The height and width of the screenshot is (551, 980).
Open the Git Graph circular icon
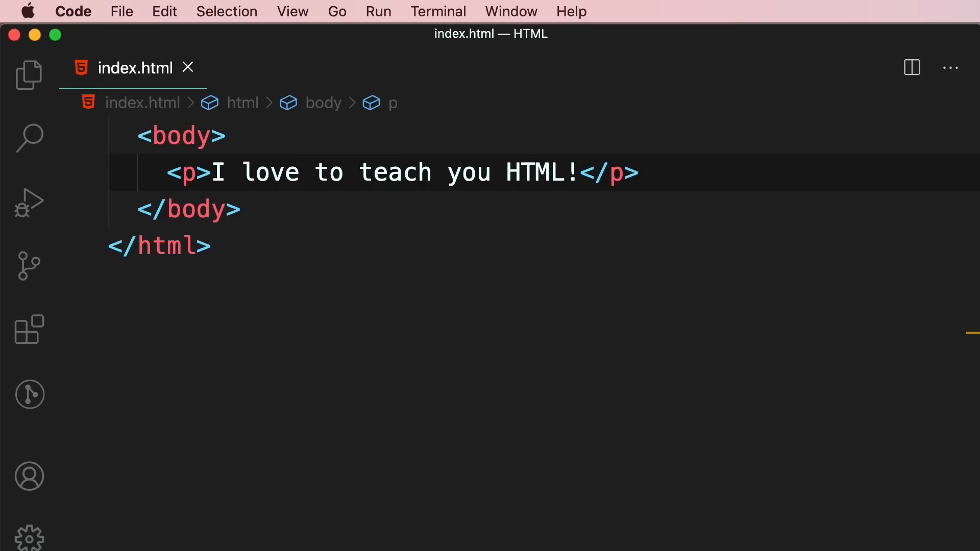click(x=30, y=394)
